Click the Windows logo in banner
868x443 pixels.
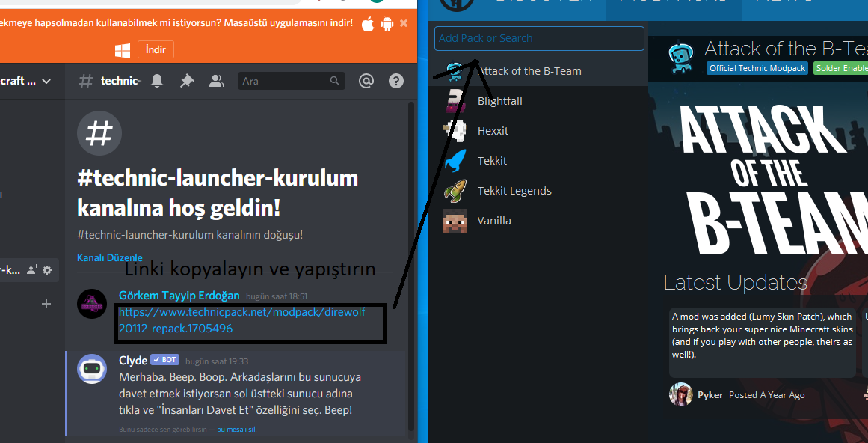tap(123, 50)
